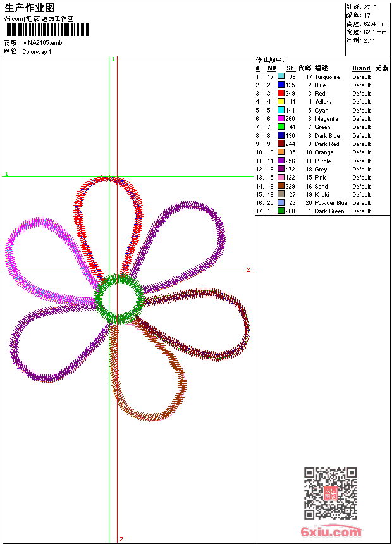Select the Yellow row description text

click(323, 102)
